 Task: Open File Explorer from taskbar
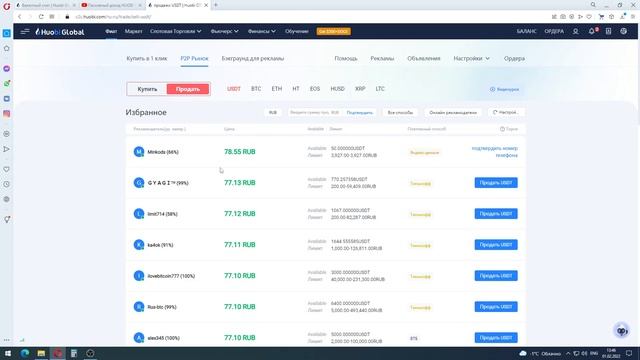tap(41, 353)
